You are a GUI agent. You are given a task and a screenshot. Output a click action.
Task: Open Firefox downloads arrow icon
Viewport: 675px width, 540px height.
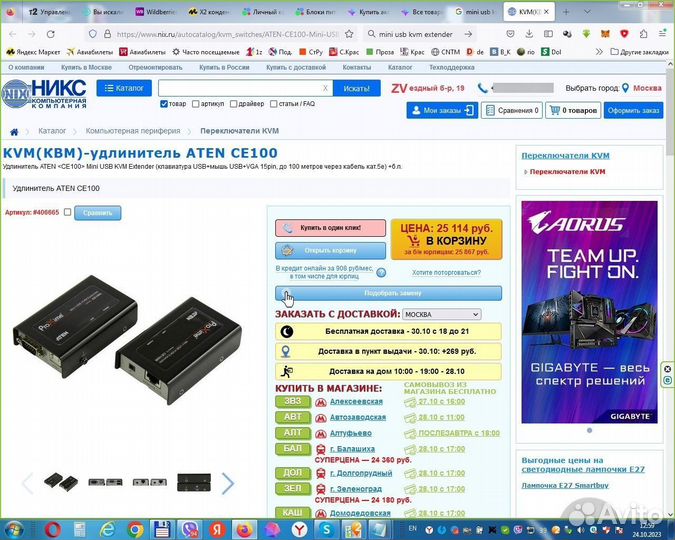tap(529, 34)
